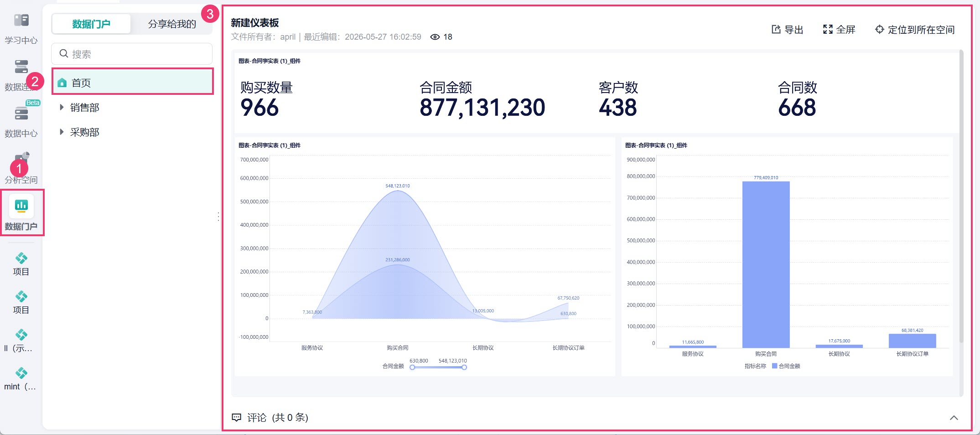
Task: Click the 合同数 668 metric
Action: 798,100
